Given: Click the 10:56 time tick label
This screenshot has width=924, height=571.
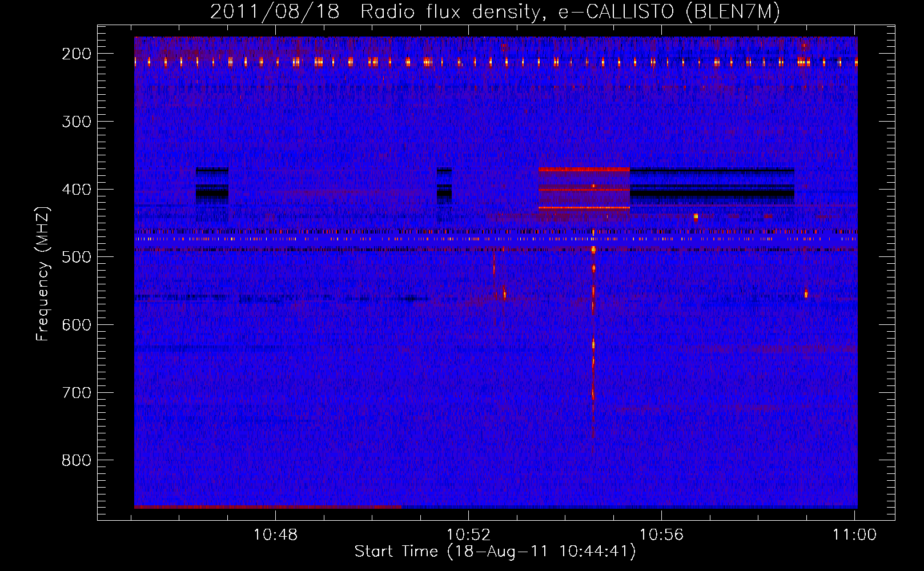Looking at the screenshot, I should point(661,535).
